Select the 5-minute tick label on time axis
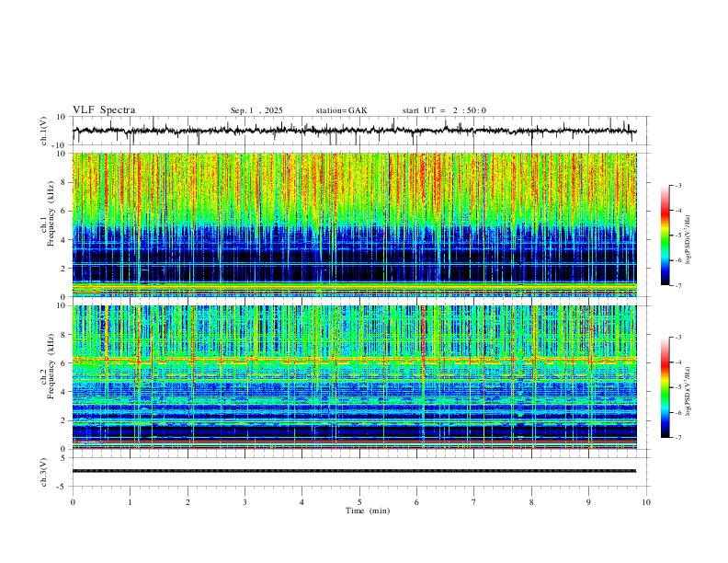The height and width of the screenshot is (563, 728). (x=359, y=502)
